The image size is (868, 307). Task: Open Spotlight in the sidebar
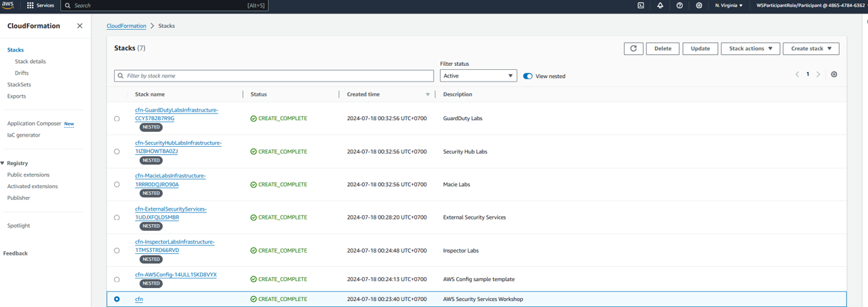pos(18,225)
